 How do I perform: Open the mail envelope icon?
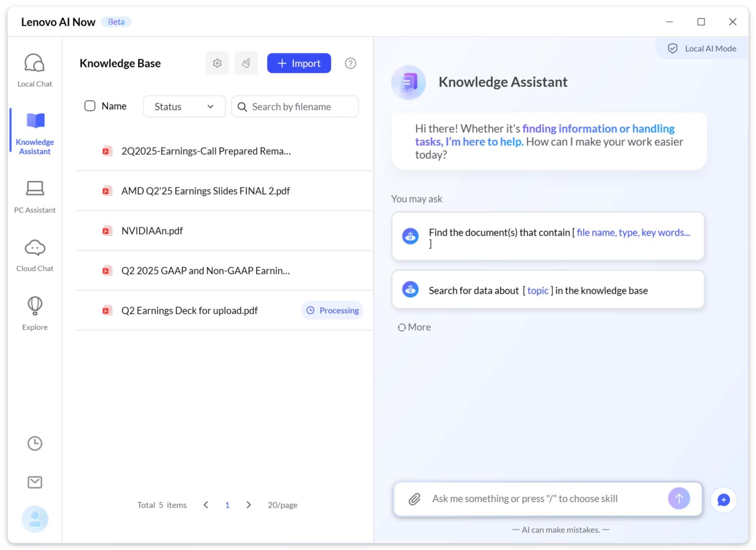coord(34,482)
